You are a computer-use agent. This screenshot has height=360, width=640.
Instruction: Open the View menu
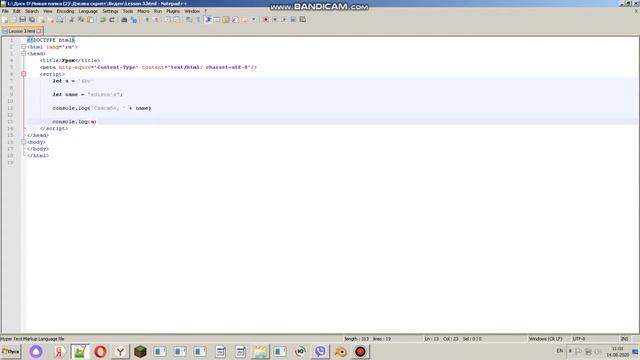(47, 11)
